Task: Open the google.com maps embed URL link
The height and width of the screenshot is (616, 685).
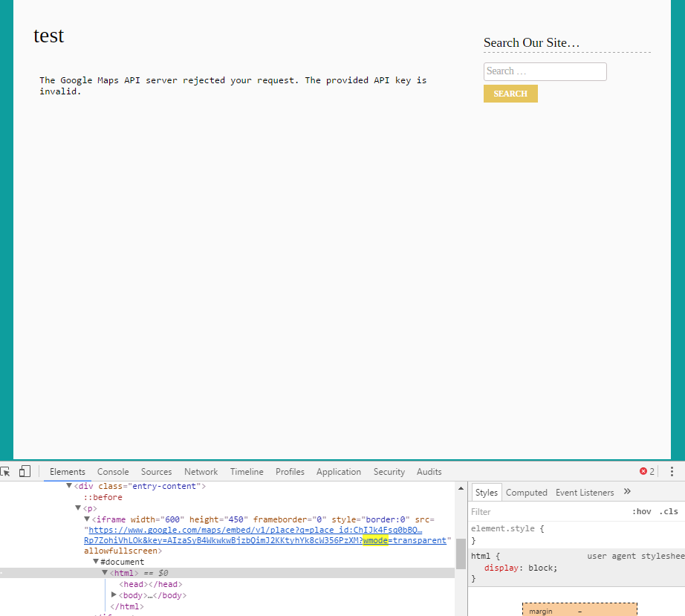Action: click(x=255, y=530)
